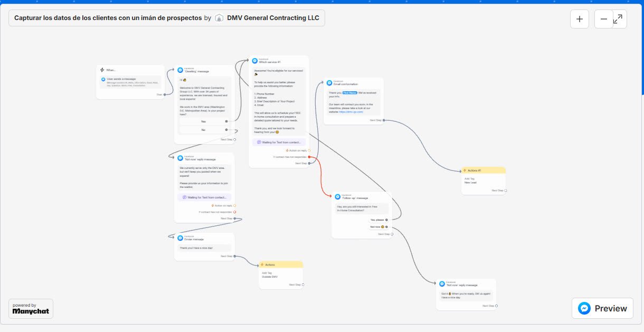This screenshot has width=644, height=332.
Task: Click the Next Step connector of Greeting message
Action: coord(234,140)
